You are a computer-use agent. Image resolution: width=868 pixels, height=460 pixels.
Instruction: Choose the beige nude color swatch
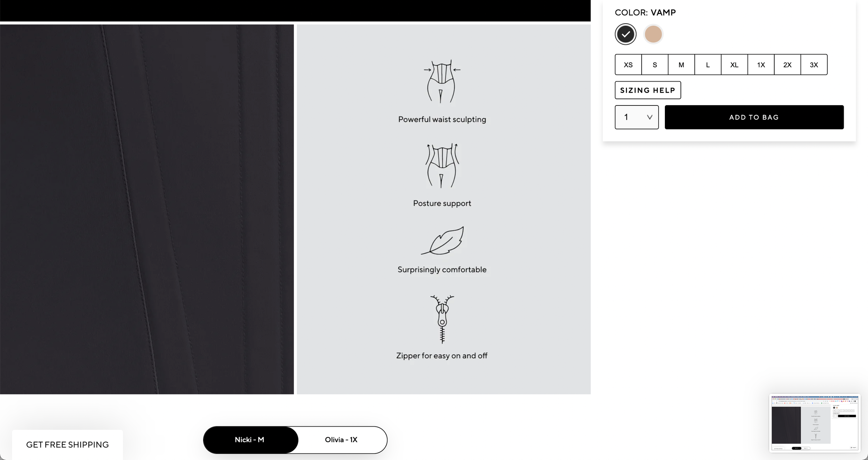pyautogui.click(x=653, y=34)
